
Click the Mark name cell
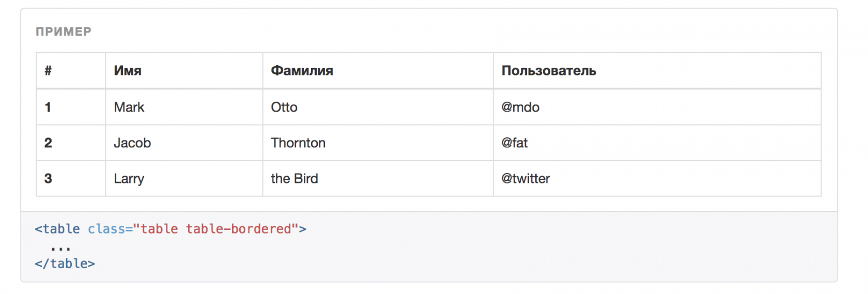129,107
